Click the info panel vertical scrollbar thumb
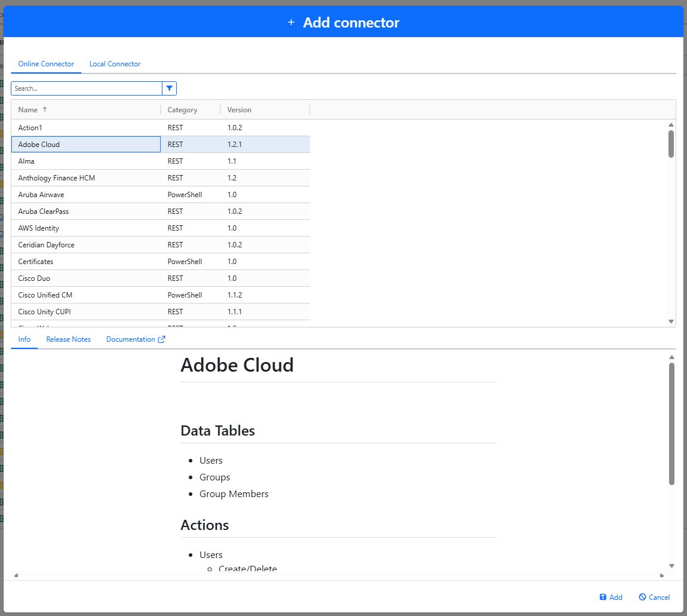Image resolution: width=687 pixels, height=616 pixels. point(671,424)
